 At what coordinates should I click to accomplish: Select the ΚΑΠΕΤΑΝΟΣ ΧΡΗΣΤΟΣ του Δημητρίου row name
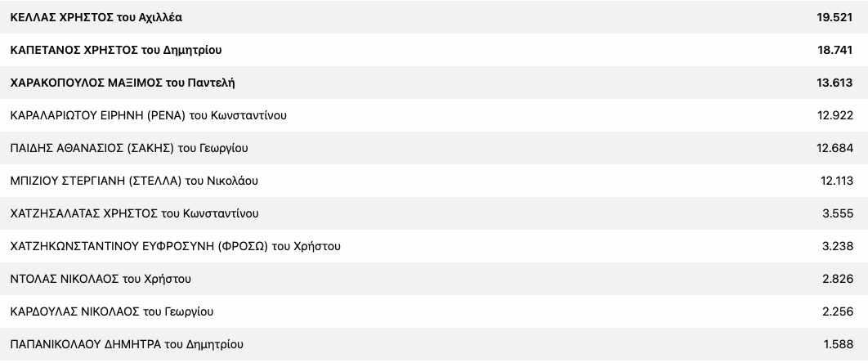pyautogui.click(x=116, y=50)
